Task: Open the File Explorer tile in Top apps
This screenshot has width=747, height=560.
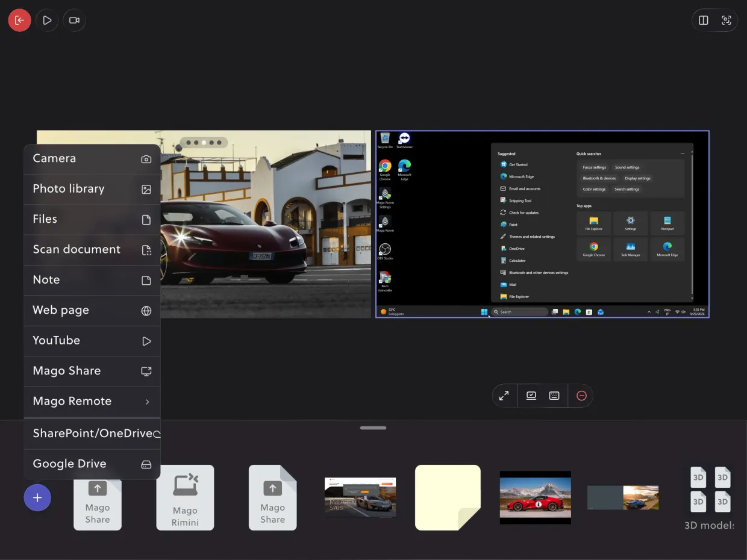Action: point(593,223)
